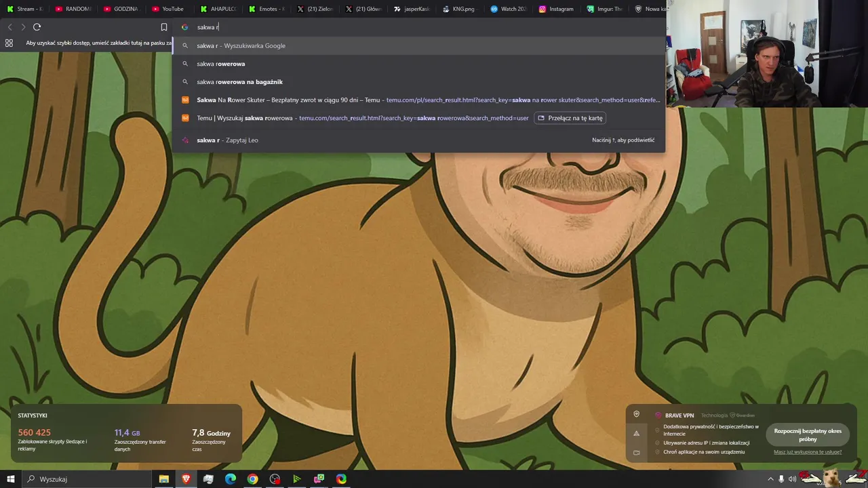The height and width of the screenshot is (488, 868).
Task: Open the volume control tray icon
Action: (792, 479)
